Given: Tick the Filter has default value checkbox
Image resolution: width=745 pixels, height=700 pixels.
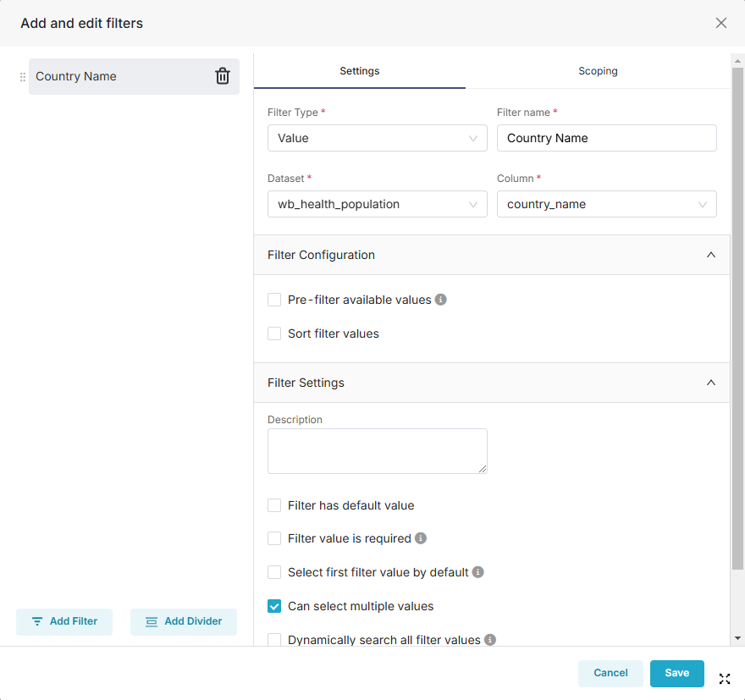Looking at the screenshot, I should 274,505.
